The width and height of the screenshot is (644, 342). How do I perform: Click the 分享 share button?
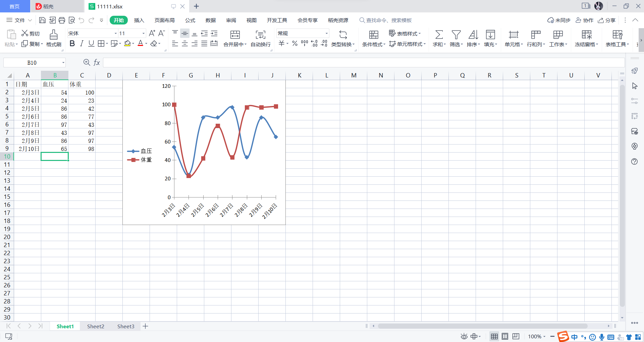click(x=607, y=20)
